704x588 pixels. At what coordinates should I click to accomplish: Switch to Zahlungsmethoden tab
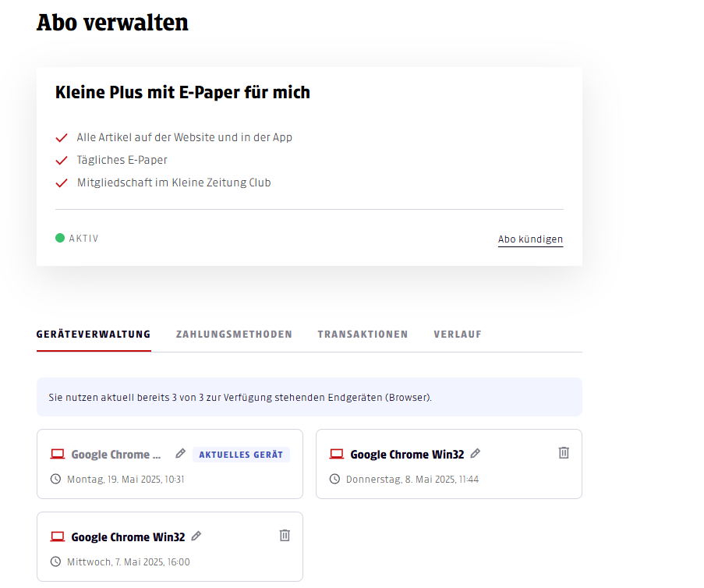coord(234,335)
